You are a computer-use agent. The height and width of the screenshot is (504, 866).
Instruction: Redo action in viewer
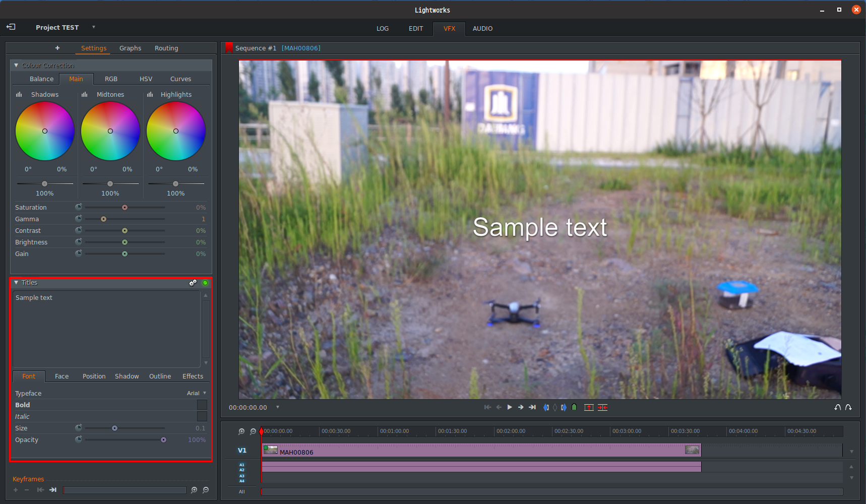pos(848,407)
